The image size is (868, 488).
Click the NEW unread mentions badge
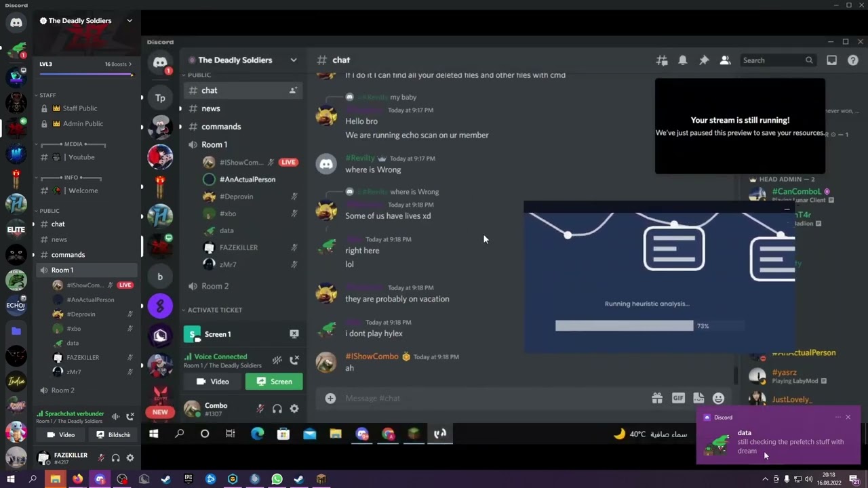pyautogui.click(x=160, y=412)
